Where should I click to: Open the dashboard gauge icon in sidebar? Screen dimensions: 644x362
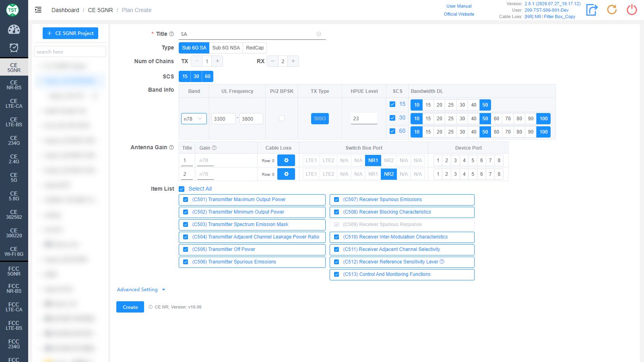(x=14, y=29)
